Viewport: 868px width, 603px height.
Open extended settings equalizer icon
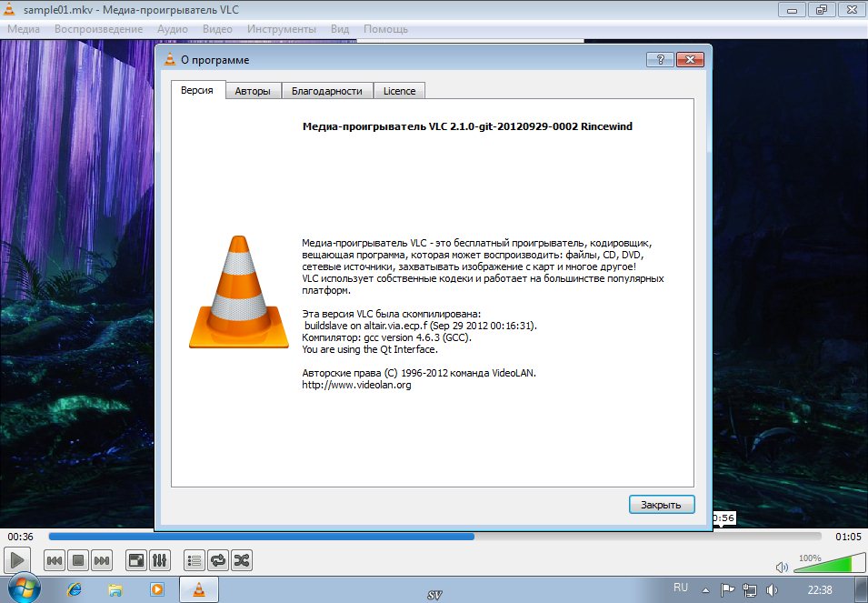(158, 561)
